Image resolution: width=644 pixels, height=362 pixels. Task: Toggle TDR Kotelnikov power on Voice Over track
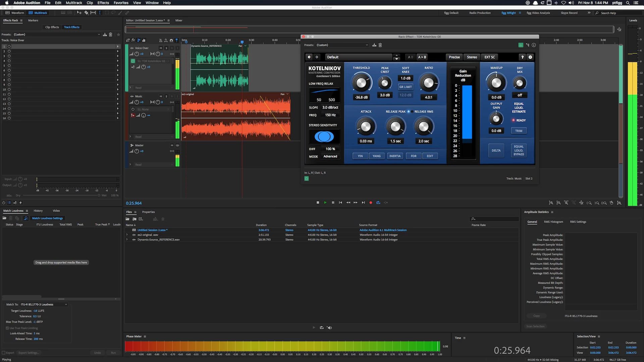[x=133, y=61]
